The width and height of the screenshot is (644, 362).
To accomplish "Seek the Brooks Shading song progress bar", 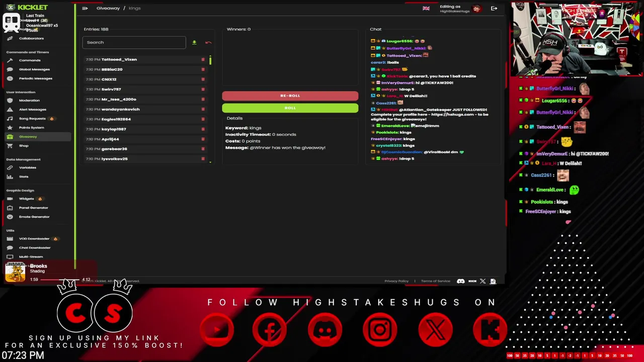I will tap(59, 280).
